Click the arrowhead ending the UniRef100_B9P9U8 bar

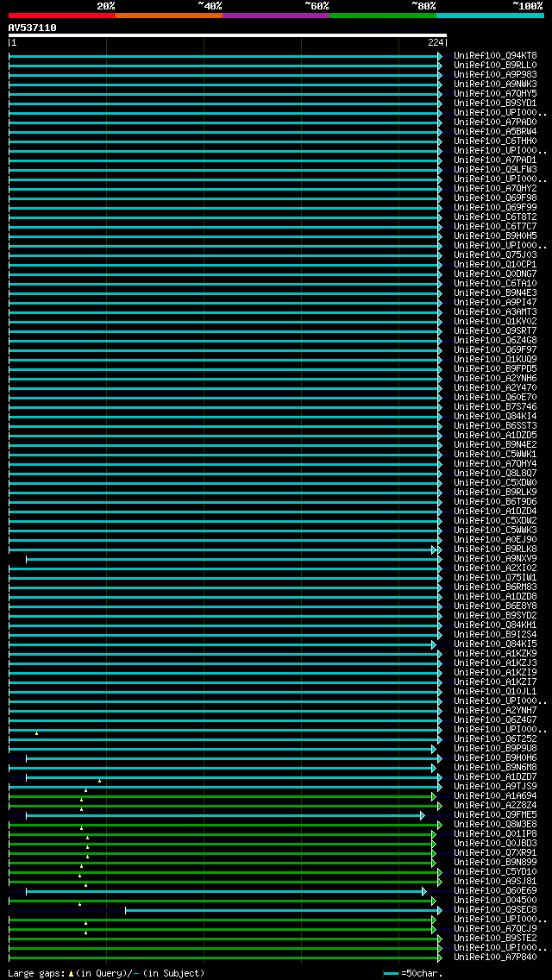tap(434, 749)
